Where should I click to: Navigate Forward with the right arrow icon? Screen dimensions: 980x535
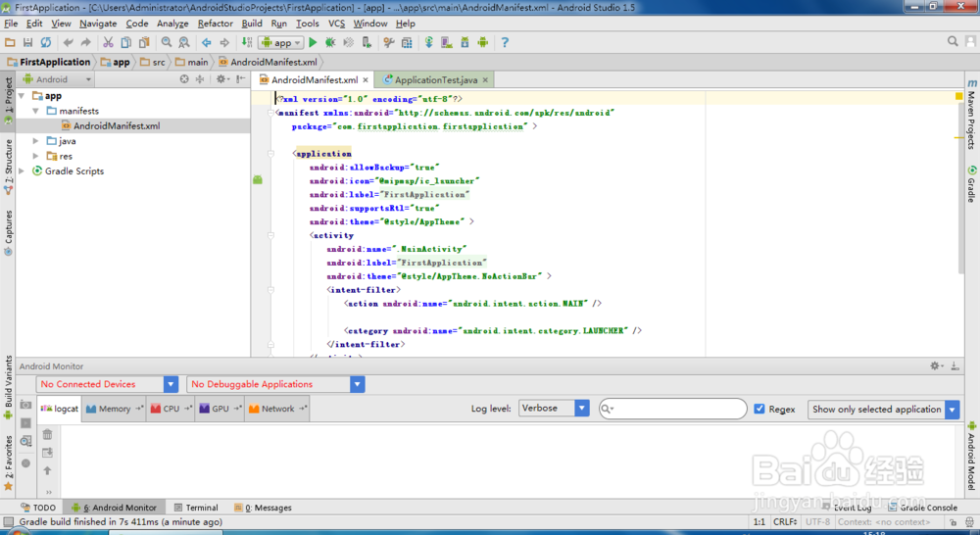[x=224, y=42]
